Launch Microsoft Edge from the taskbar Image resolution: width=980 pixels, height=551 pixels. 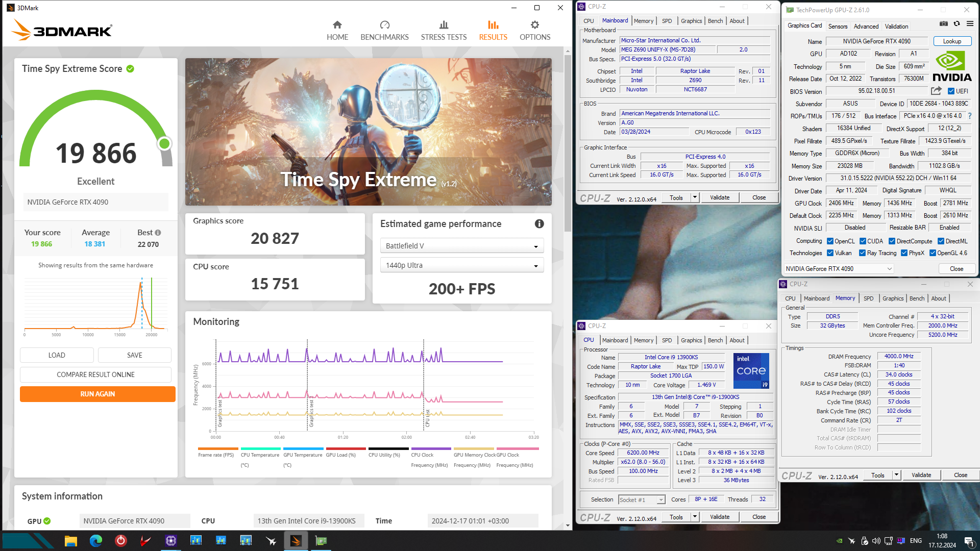pyautogui.click(x=96, y=541)
